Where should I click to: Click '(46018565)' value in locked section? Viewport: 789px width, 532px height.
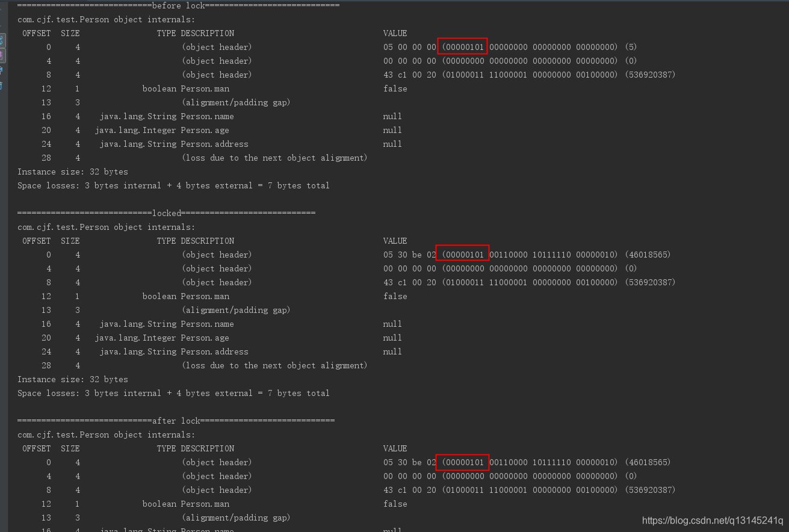pos(648,255)
